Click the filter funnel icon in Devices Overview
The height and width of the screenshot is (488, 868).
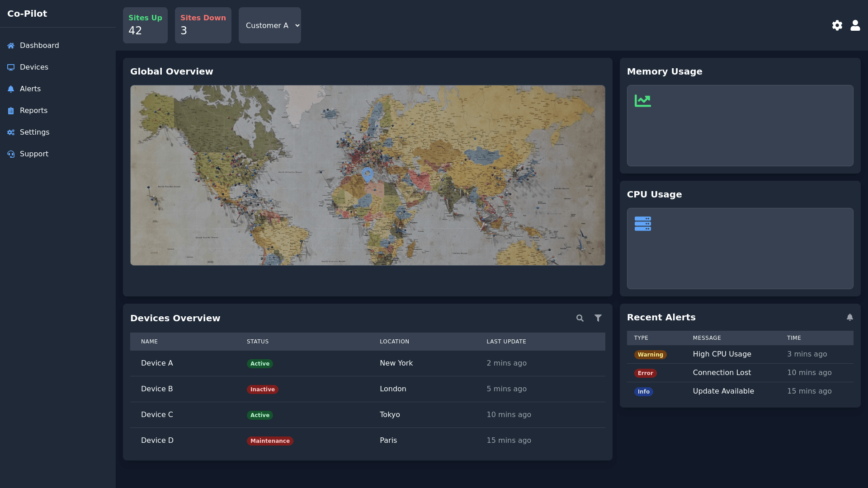(598, 318)
